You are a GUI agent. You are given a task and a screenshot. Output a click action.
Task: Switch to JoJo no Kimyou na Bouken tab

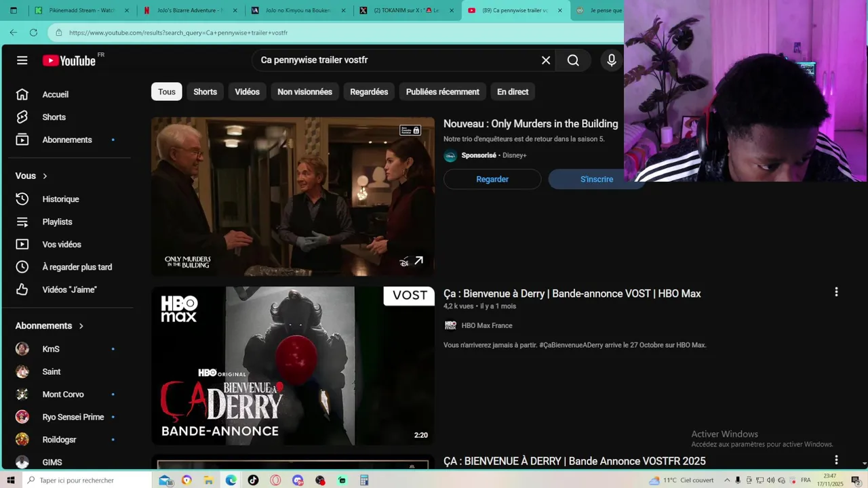298,10
